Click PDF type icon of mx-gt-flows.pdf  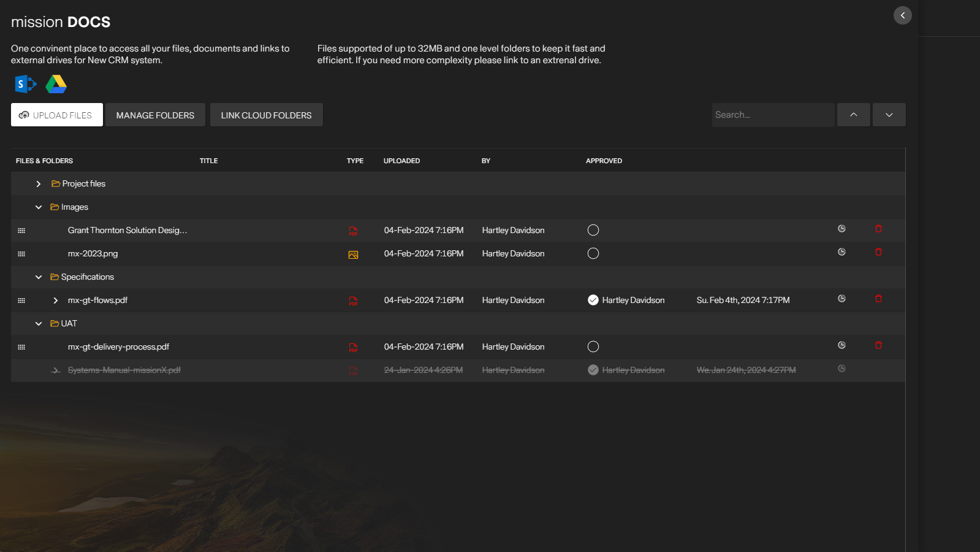point(353,301)
